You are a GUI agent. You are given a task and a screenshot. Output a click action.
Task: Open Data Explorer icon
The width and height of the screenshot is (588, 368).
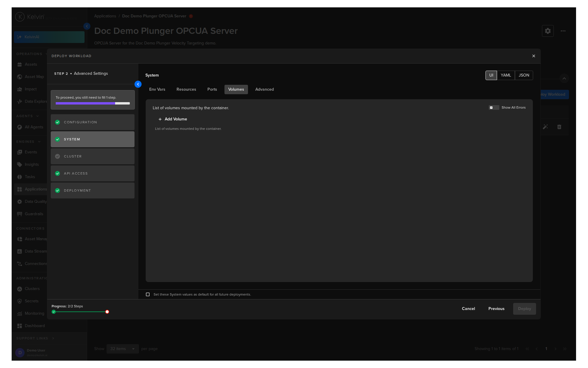coord(20,102)
